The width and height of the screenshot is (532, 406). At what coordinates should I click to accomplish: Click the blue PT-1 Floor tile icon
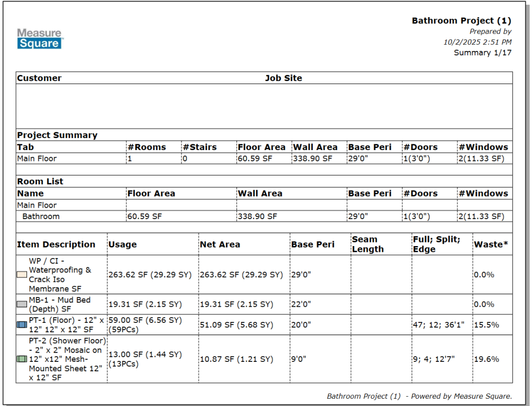point(21,324)
